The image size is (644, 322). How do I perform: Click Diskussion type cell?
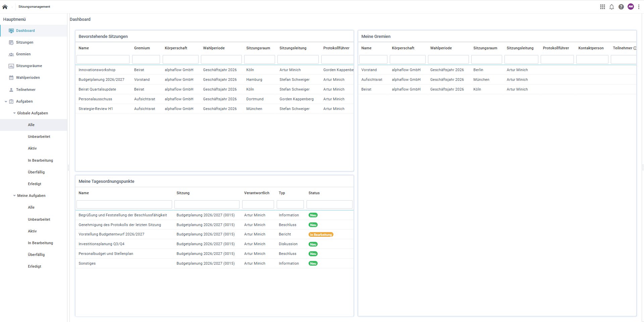(288, 244)
